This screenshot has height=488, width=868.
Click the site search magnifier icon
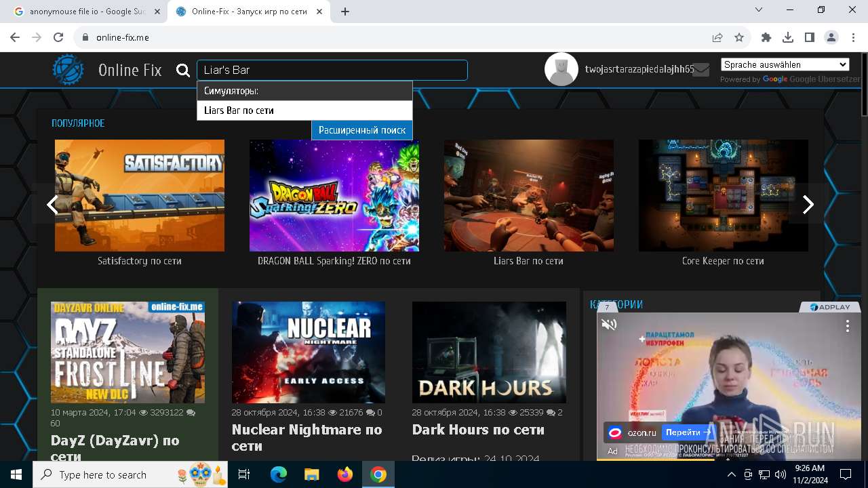pyautogui.click(x=183, y=70)
